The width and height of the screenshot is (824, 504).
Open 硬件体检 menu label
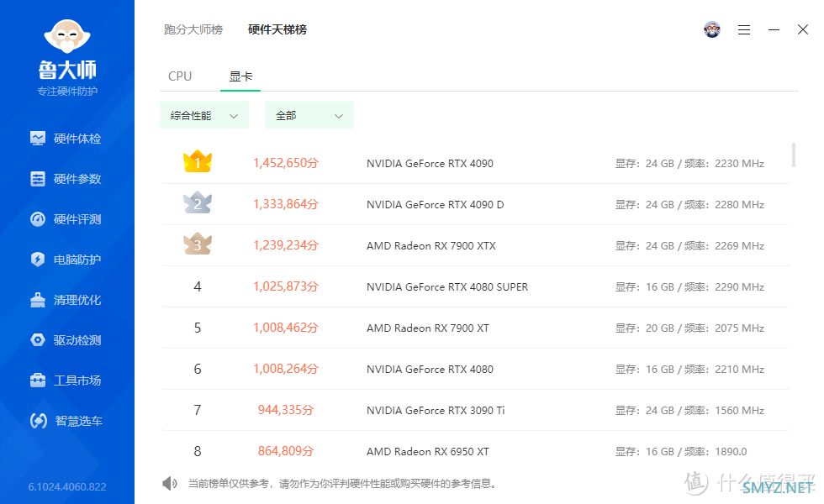point(77,139)
